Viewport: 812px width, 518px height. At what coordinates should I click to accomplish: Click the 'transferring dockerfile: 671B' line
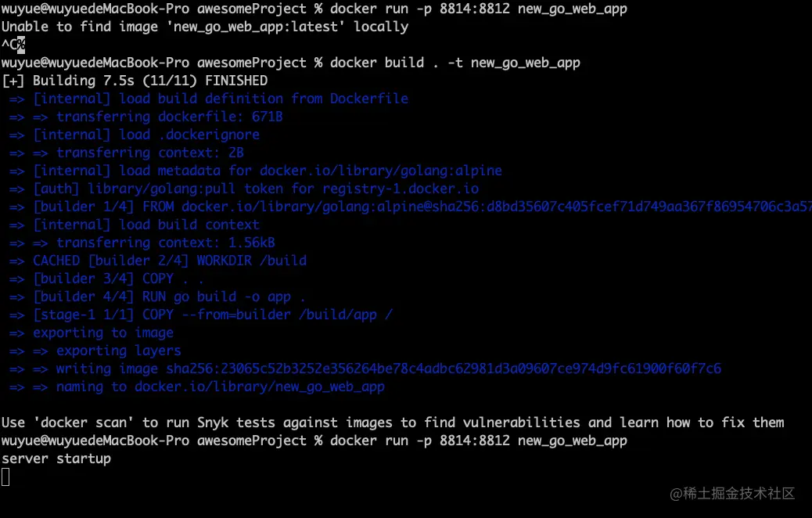click(168, 117)
